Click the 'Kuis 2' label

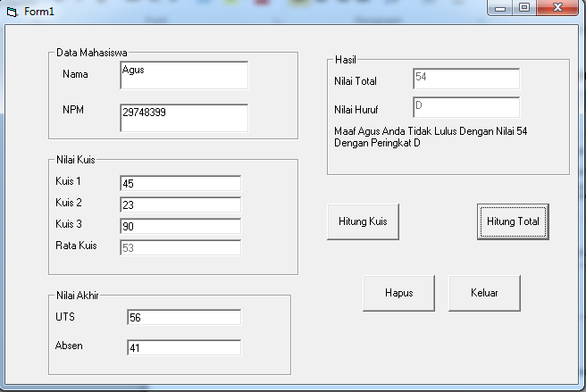pos(69,203)
